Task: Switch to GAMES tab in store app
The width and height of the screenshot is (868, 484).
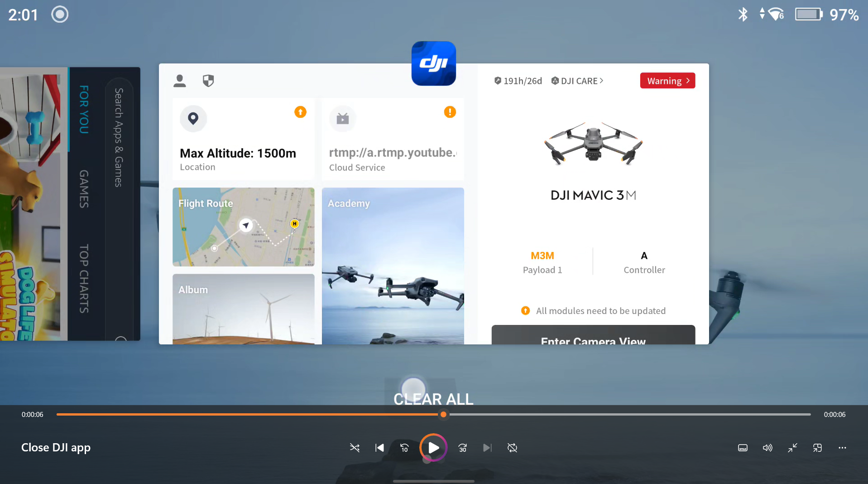Action: (84, 189)
